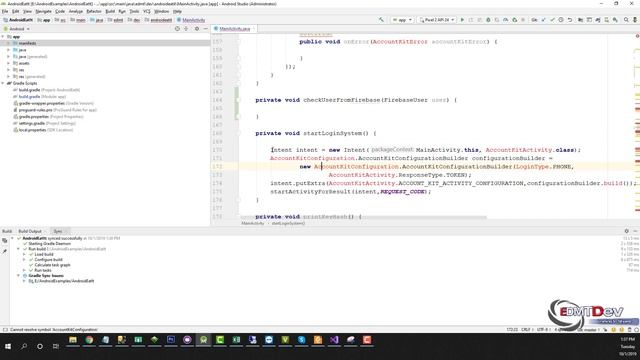The image size is (640, 360).
Task: Expand the Load build node
Action: click(x=24, y=254)
